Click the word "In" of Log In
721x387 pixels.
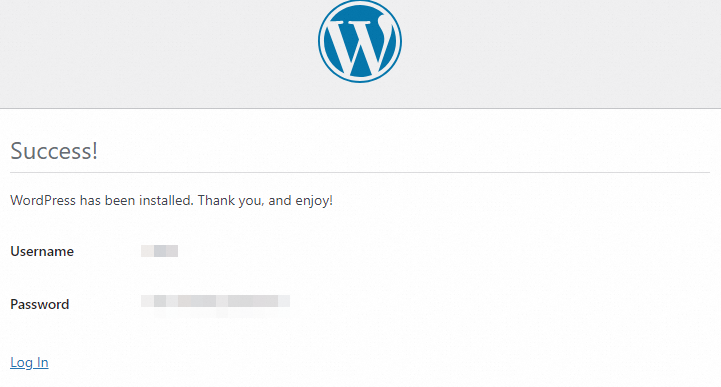point(42,362)
